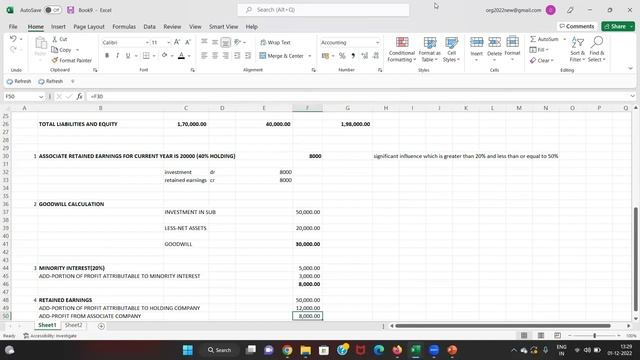
Task: Click the Decrease Indent icon
Action: (237, 56)
